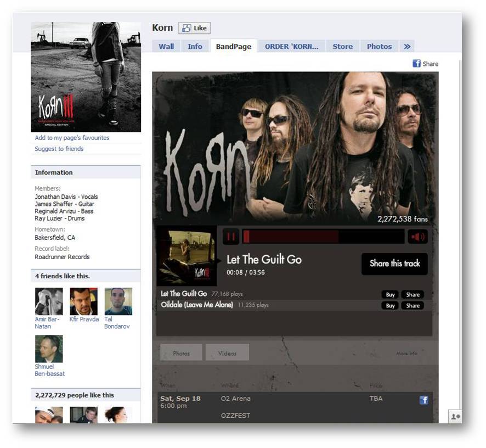This screenshot has height=448, width=486.
Task: Buy the Let The Guilt Go track
Action: coord(390,294)
